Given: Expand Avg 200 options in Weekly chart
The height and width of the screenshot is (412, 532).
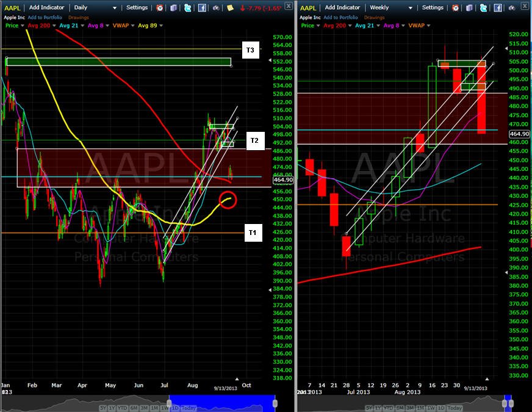Looking at the screenshot, I should [x=350, y=26].
